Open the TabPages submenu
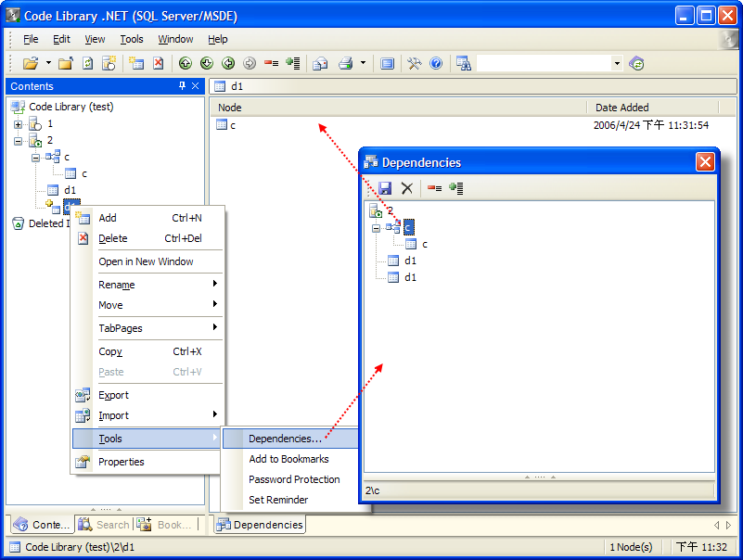743x560 pixels. click(147, 328)
